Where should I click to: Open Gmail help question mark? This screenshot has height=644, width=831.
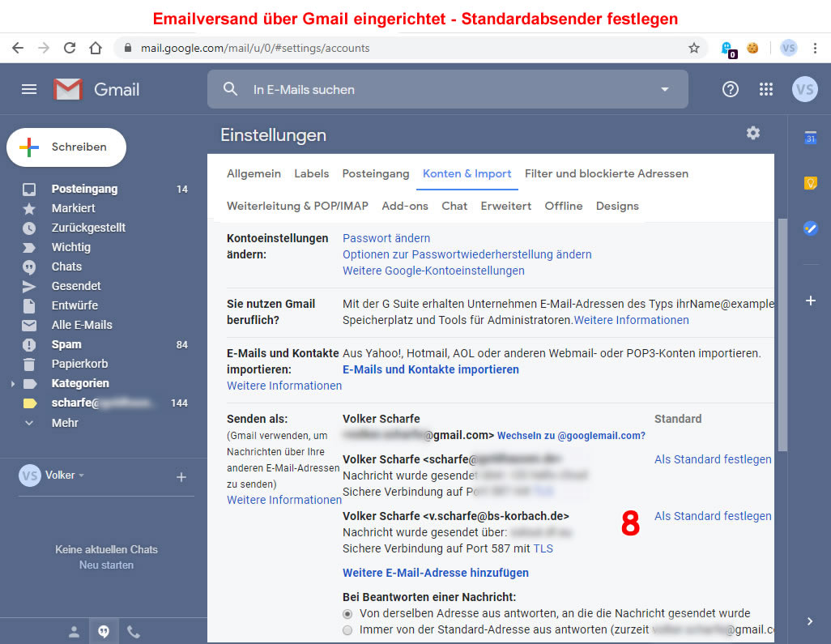pyautogui.click(x=731, y=89)
